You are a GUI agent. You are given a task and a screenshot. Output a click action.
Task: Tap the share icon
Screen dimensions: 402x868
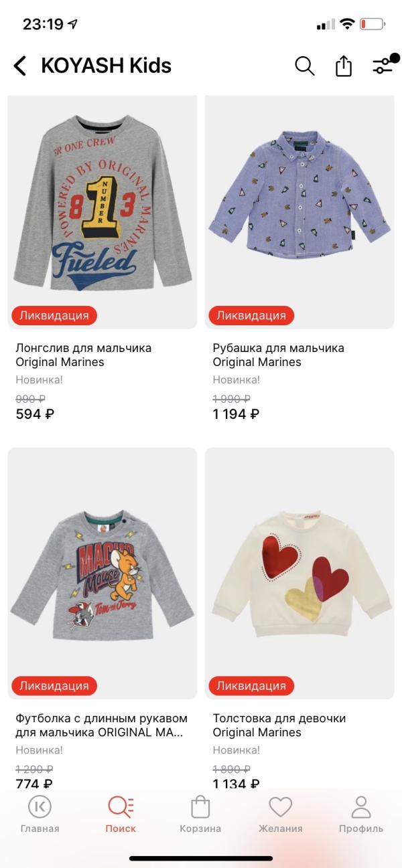coord(343,66)
